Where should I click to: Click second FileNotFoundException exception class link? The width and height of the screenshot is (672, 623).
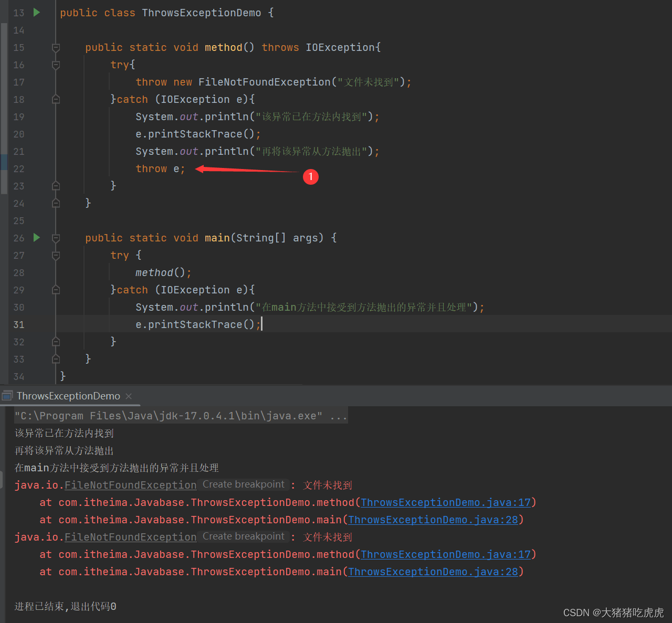(130, 537)
